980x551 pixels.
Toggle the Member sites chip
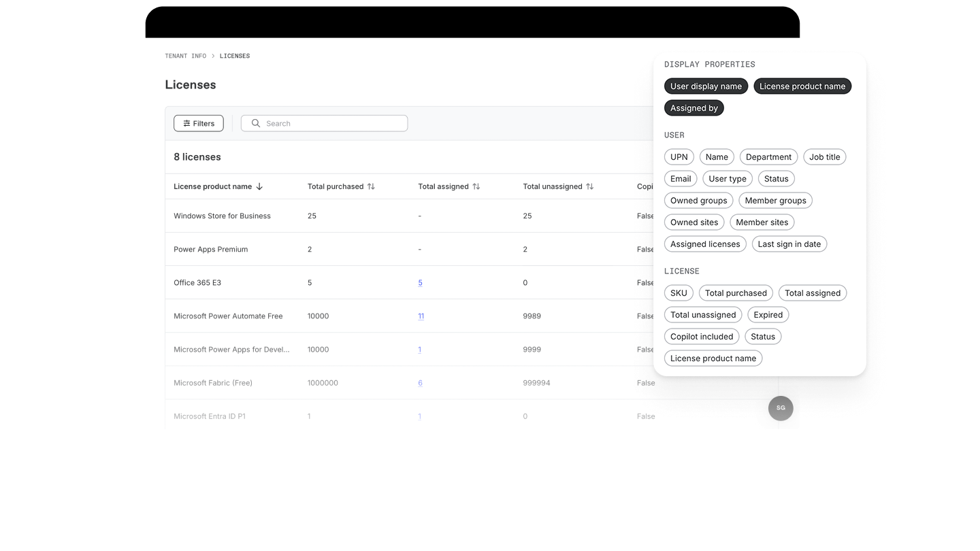[x=762, y=222]
